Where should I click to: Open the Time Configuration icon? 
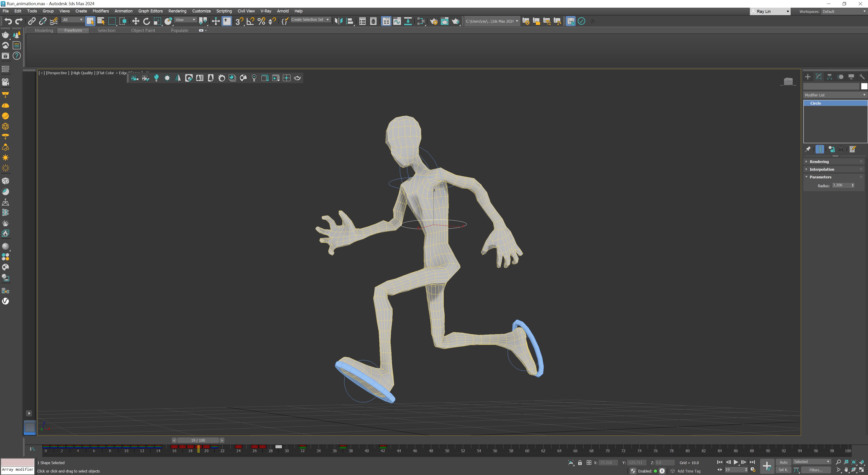coord(753,470)
